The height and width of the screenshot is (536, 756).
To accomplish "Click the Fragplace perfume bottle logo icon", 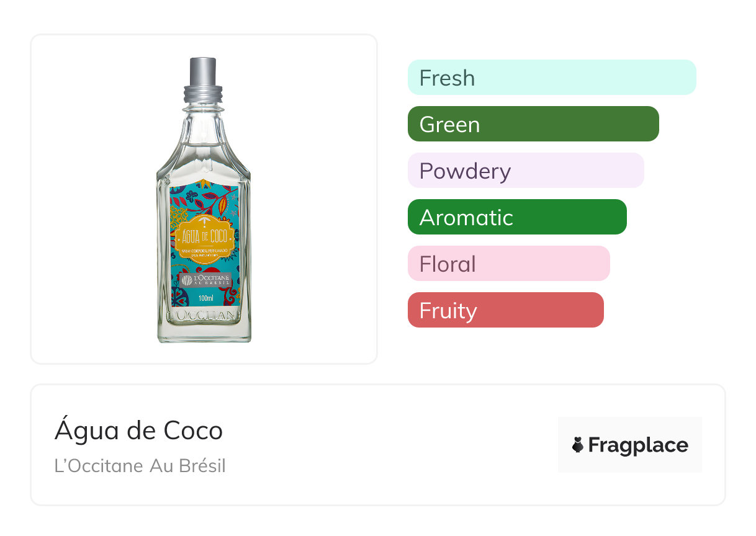I will 578,445.
